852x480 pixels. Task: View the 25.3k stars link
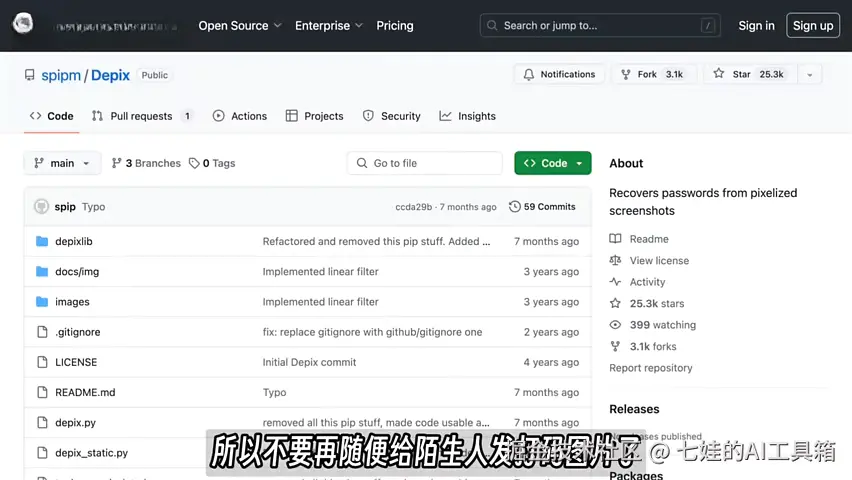pyautogui.click(x=657, y=303)
